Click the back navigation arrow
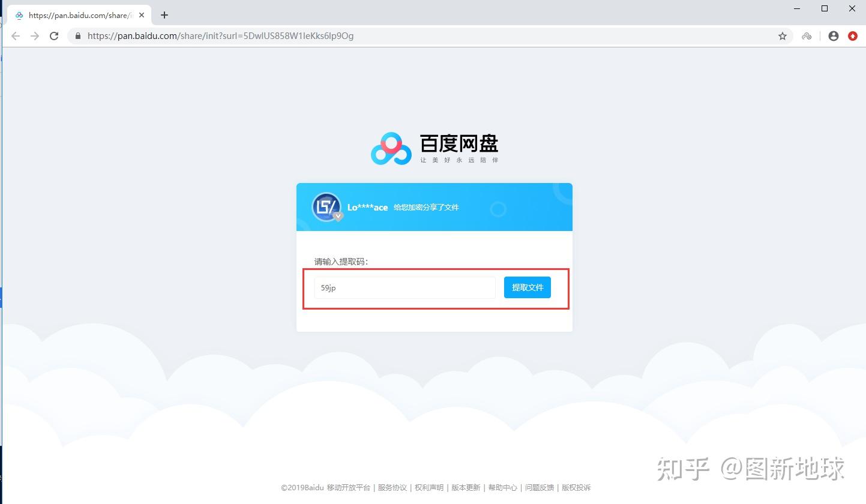Screen dimensions: 866x504 [16, 36]
